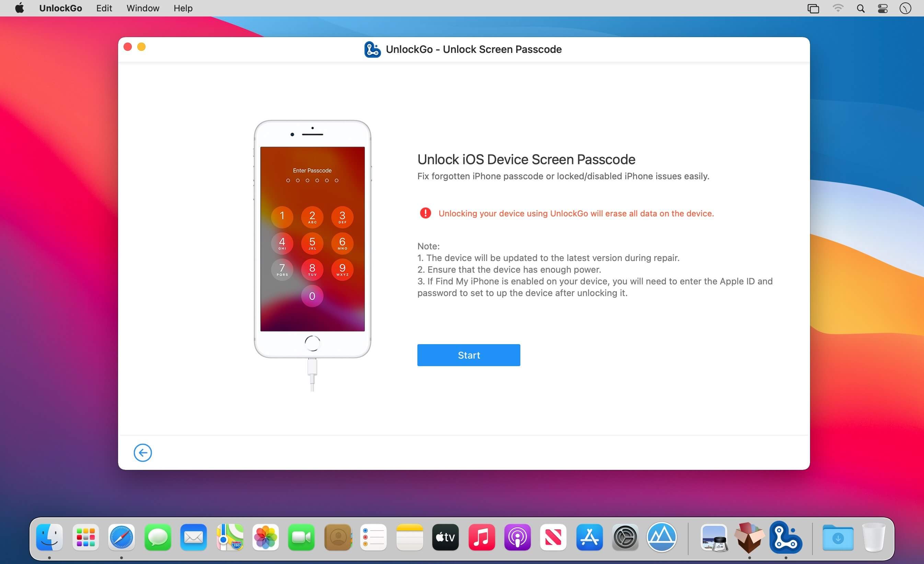
Task: Open the Edit menu
Action: pyautogui.click(x=104, y=8)
